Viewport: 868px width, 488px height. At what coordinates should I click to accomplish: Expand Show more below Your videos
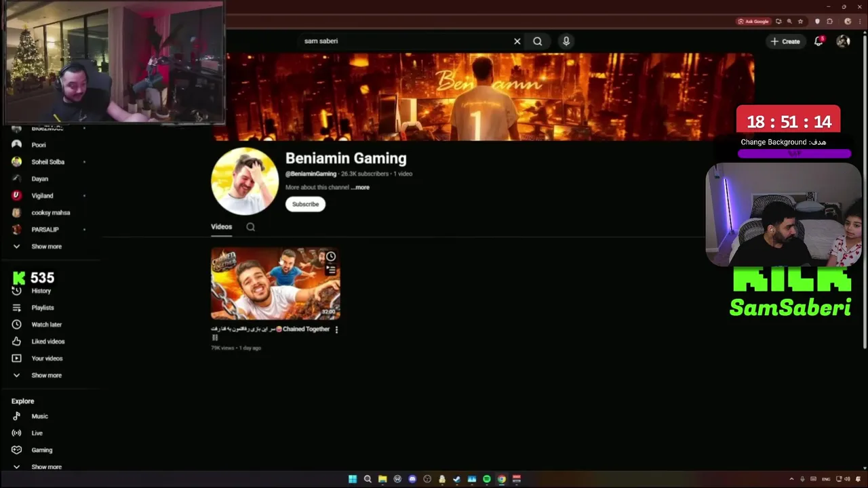pos(47,375)
